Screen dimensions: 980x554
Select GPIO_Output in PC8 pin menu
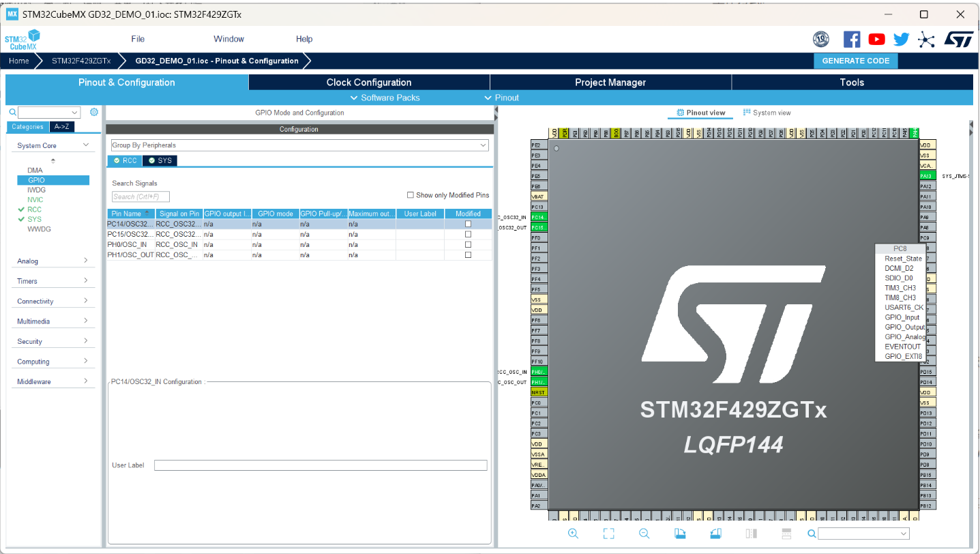pyautogui.click(x=905, y=327)
